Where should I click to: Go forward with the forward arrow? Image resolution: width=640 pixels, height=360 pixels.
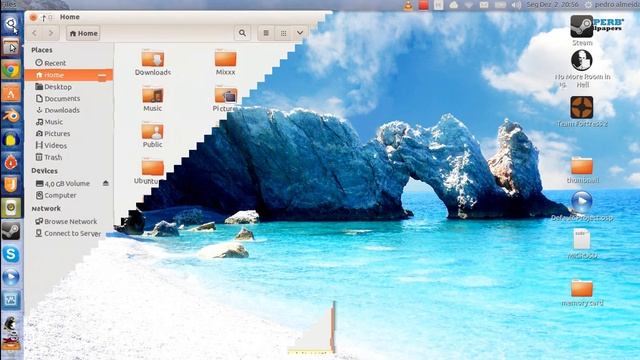[51, 33]
